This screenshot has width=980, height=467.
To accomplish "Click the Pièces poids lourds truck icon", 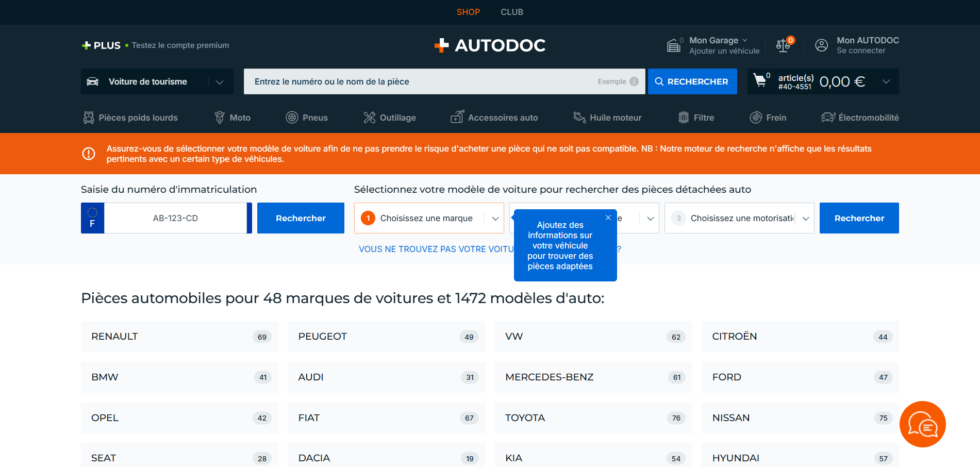I will (x=89, y=118).
